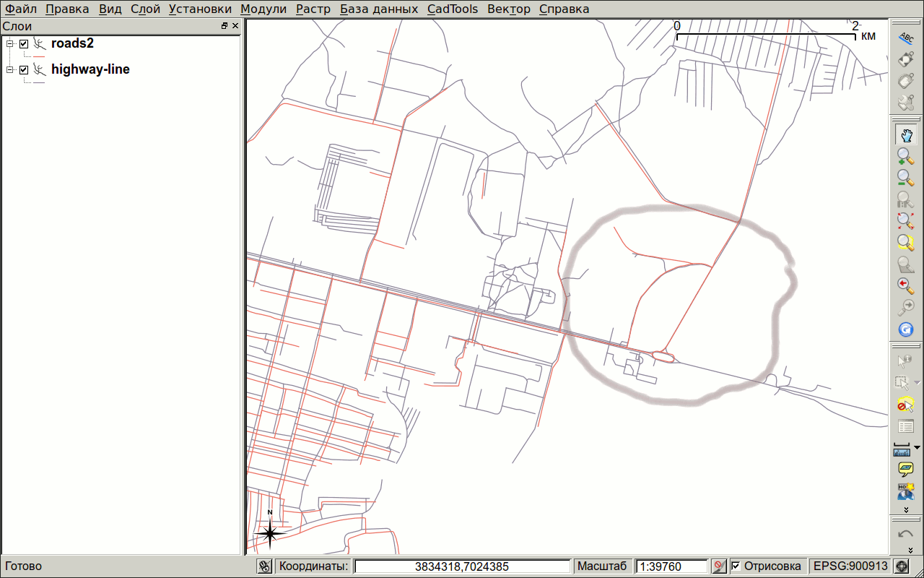This screenshot has width=924, height=578.
Task: Edit the 1:39760 scale field
Action: coord(671,566)
